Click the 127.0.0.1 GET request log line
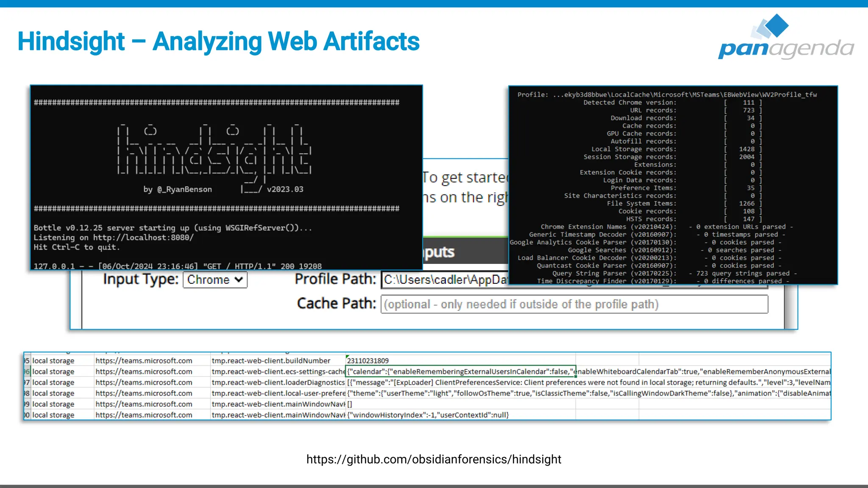868x488 pixels. tap(178, 266)
